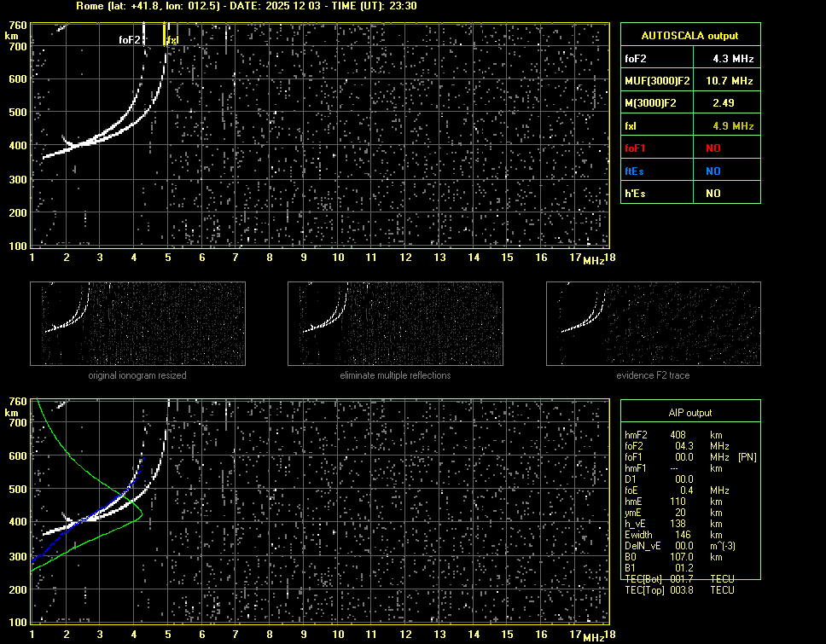The width and height of the screenshot is (826, 644).
Task: Click the "original ionogram resized" thumbnail
Action: tap(137, 324)
